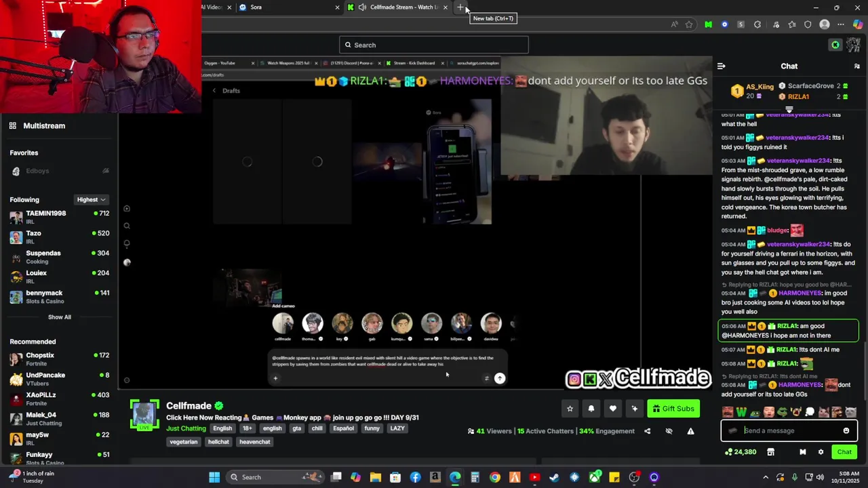The height and width of the screenshot is (488, 868).
Task: Click the vegetarian tag
Action: tap(184, 442)
